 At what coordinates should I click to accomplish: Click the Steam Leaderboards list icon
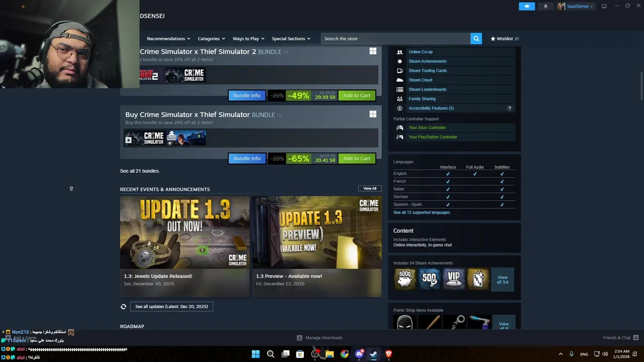coord(399,89)
